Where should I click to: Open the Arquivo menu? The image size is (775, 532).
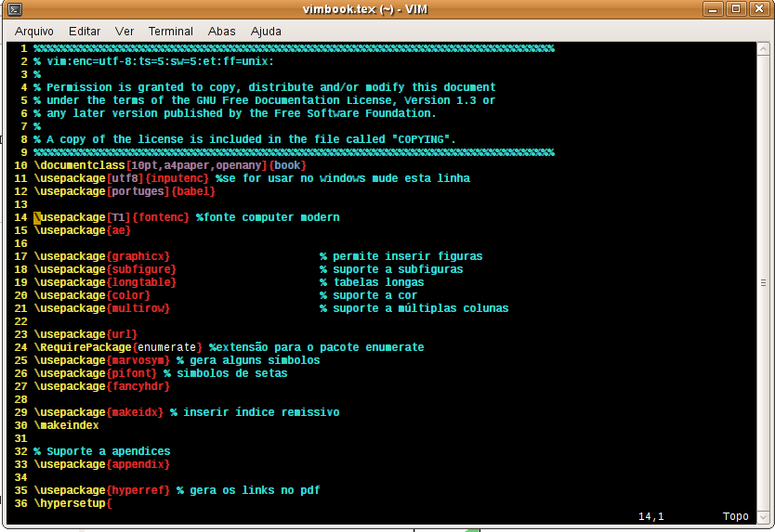tap(34, 31)
